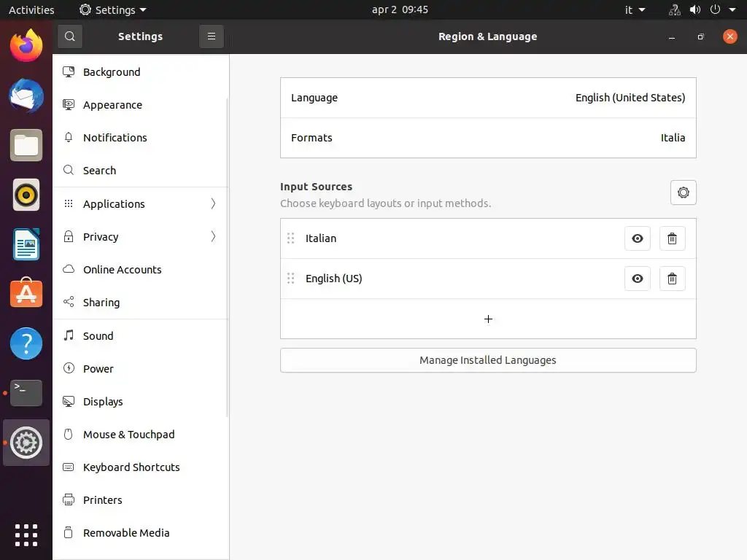Expand the Privacy settings section

[141, 237]
